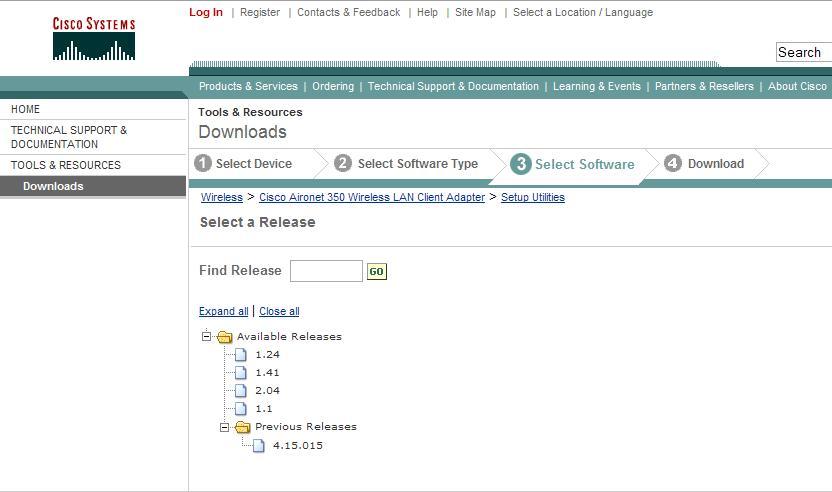Click the Cisco Systems logo
The height and width of the screenshot is (492, 832).
pyautogui.click(x=94, y=38)
